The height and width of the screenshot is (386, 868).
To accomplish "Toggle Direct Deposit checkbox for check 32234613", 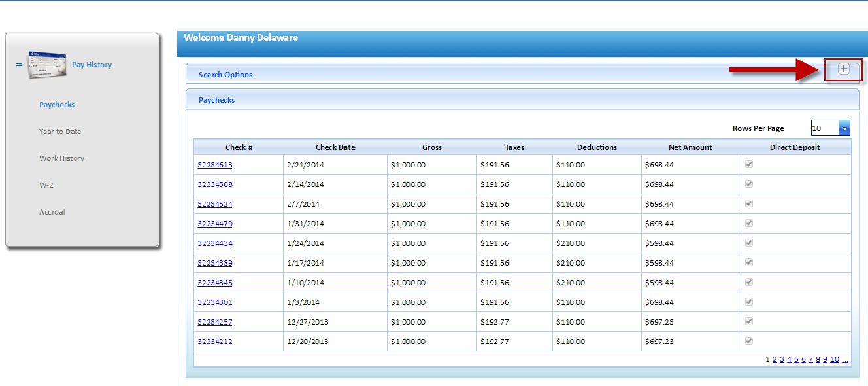I will coord(749,164).
